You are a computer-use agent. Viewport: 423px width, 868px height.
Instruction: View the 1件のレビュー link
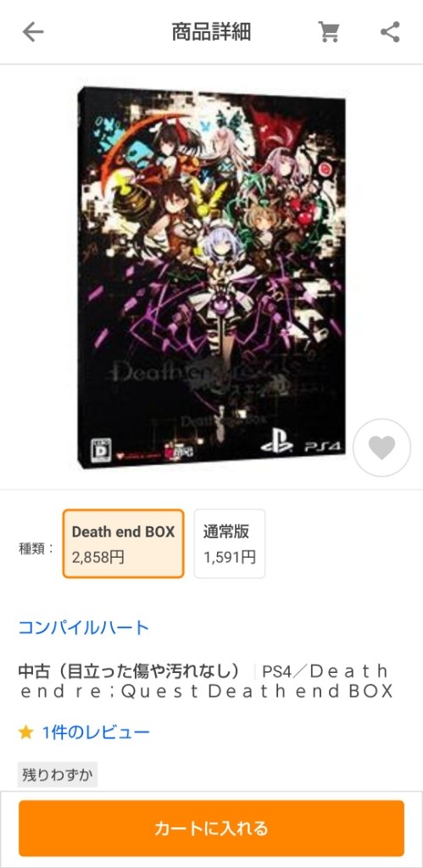pyautogui.click(x=97, y=733)
